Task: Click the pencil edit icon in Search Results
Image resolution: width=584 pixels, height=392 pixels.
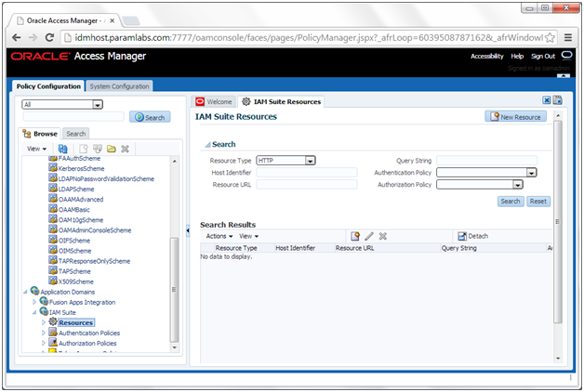Action: [369, 236]
